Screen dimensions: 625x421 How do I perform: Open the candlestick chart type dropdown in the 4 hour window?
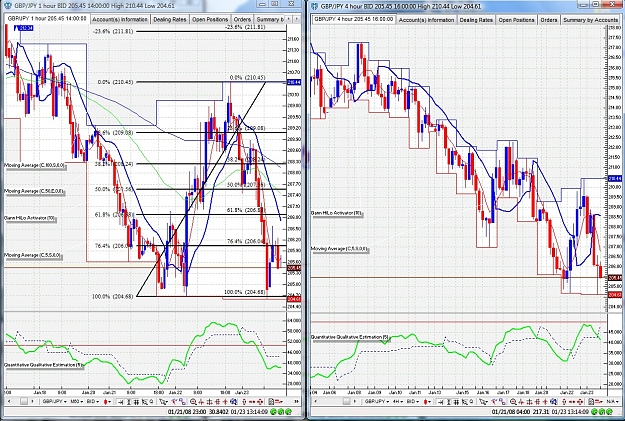click(x=427, y=401)
